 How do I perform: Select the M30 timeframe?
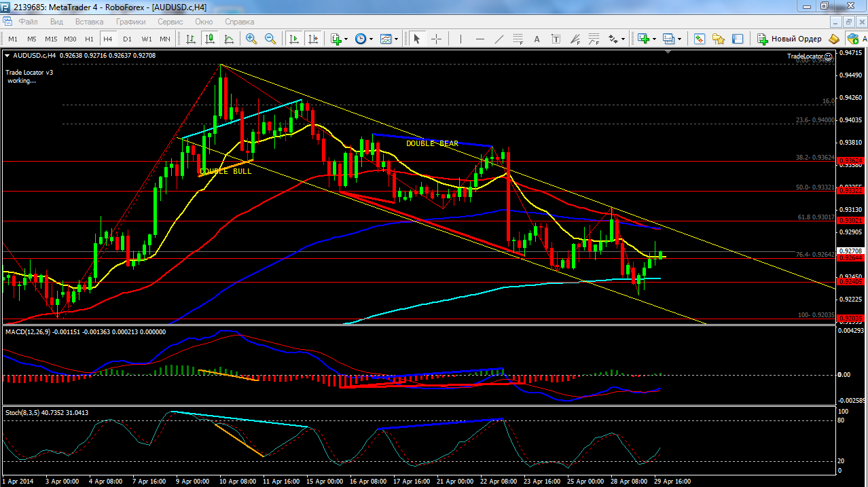[x=71, y=39]
